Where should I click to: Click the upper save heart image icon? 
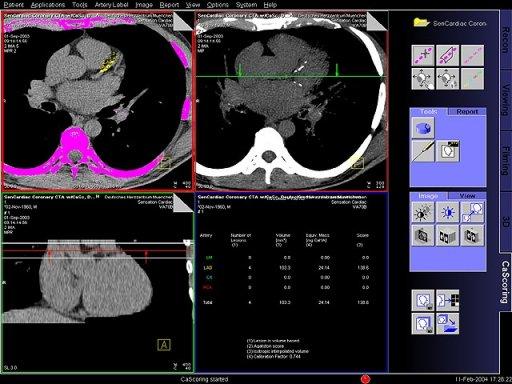423,300
